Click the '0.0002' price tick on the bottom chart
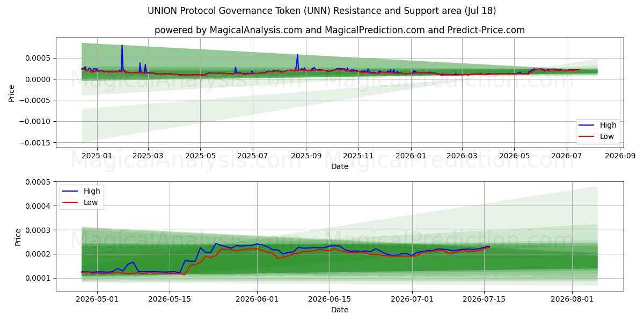 coord(39,254)
